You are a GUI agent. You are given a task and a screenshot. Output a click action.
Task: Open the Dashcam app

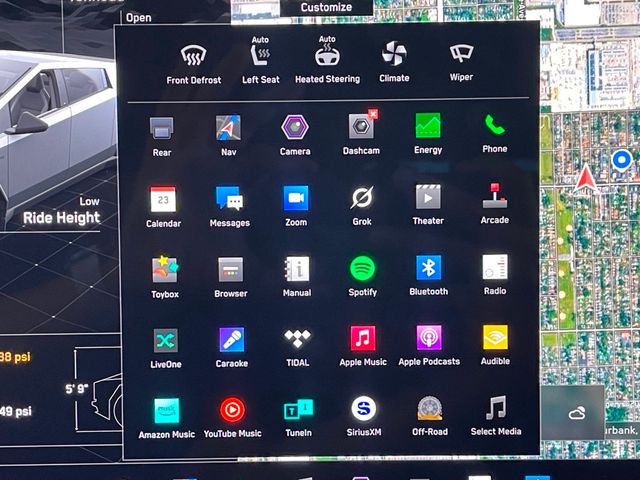[361, 134]
